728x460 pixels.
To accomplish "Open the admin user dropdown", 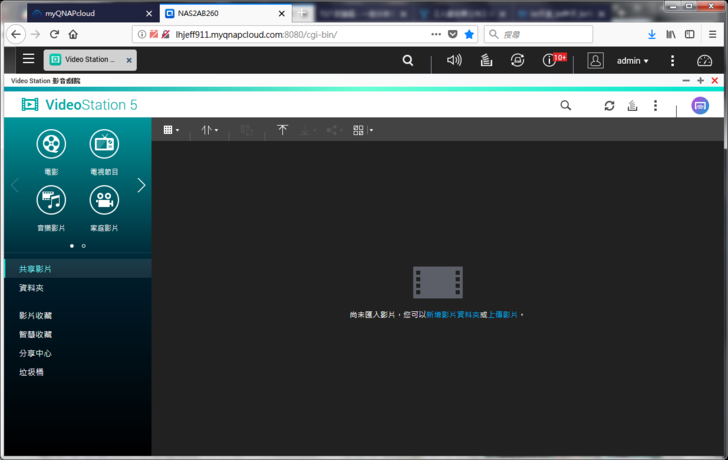I will [x=632, y=60].
